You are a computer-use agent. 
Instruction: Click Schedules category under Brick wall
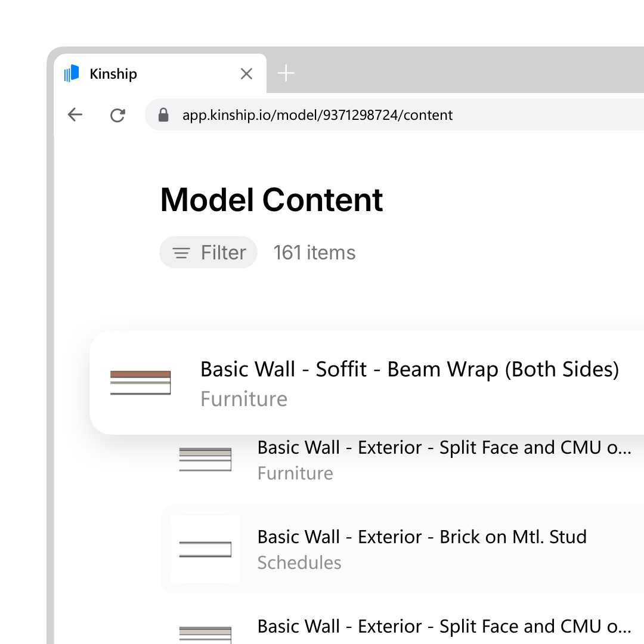pos(299,563)
